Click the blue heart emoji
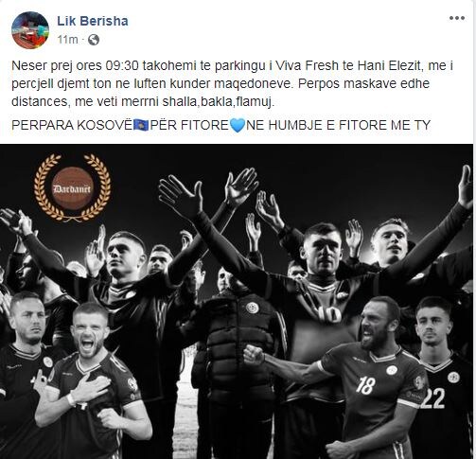The image size is (476, 459). [x=238, y=125]
